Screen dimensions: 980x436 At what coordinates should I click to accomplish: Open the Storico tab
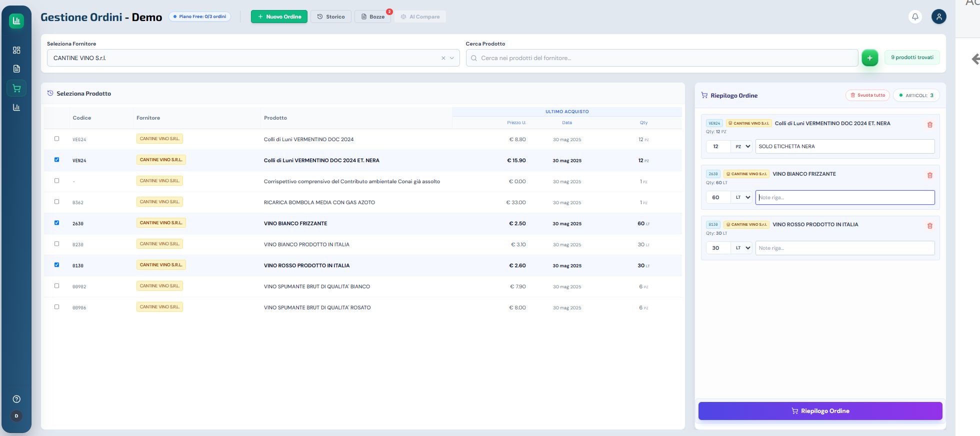tap(331, 17)
